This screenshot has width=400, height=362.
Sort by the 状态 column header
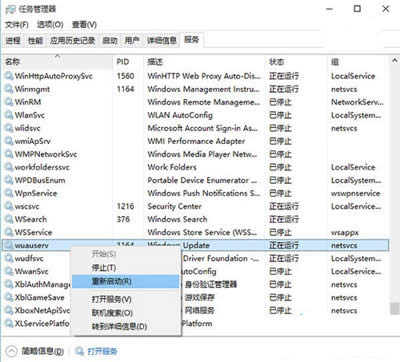click(x=297, y=62)
